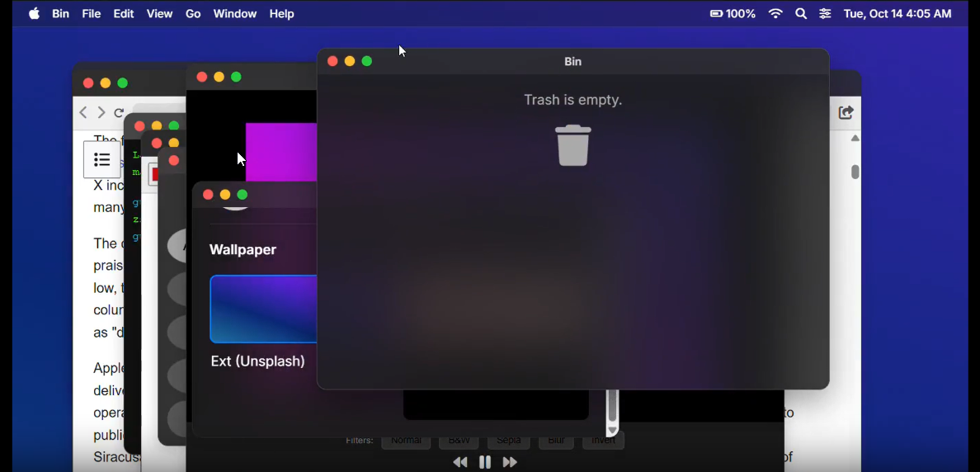This screenshot has height=472, width=980.
Task: Open the Go menu
Action: click(x=193, y=14)
